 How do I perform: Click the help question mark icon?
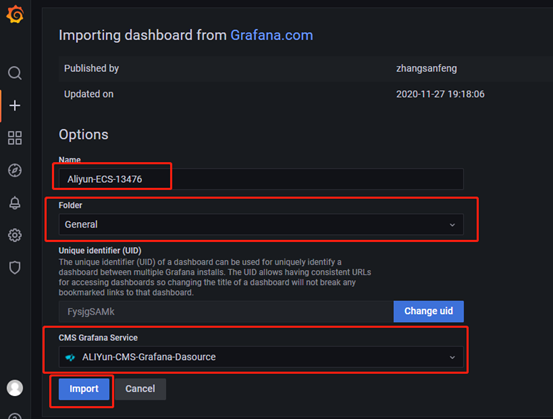point(15,415)
